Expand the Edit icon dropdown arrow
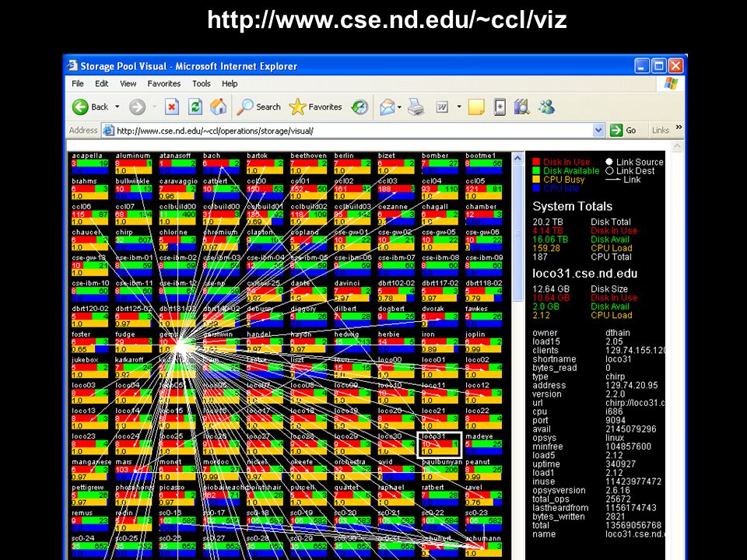This screenshot has height=560, width=747. coord(459,107)
